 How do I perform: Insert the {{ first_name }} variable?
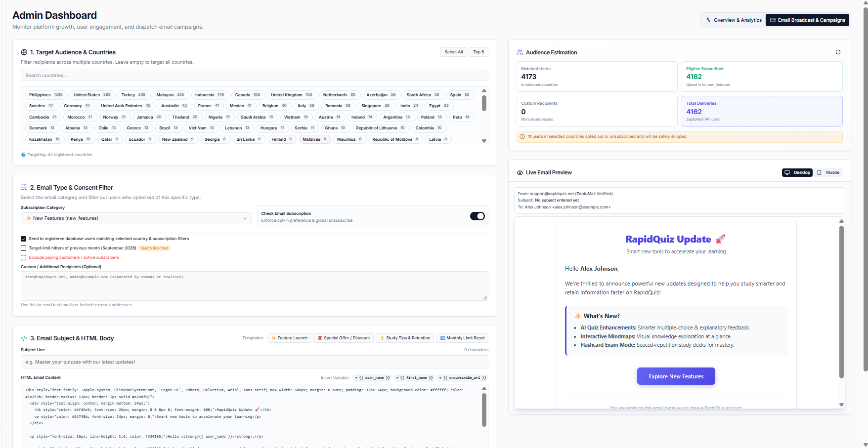414,378
